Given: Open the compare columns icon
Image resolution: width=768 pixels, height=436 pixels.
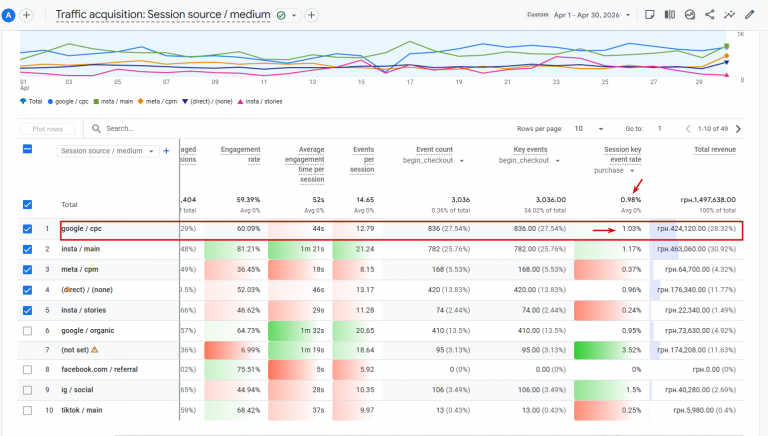Looking at the screenshot, I should tap(670, 15).
